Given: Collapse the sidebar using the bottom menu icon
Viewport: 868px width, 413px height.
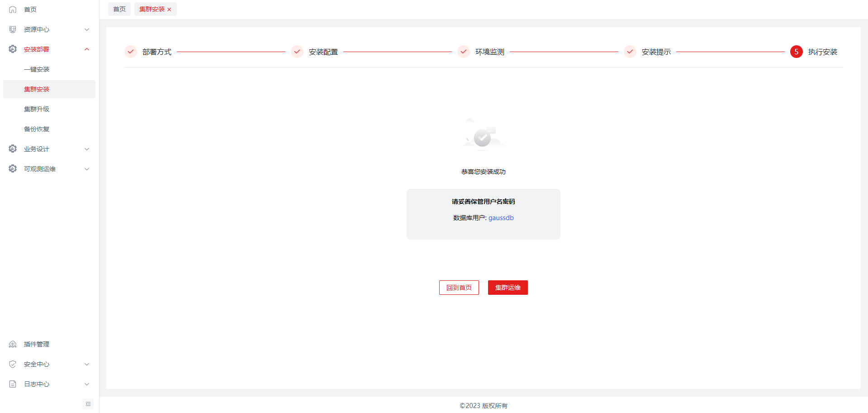Looking at the screenshot, I should click(88, 404).
